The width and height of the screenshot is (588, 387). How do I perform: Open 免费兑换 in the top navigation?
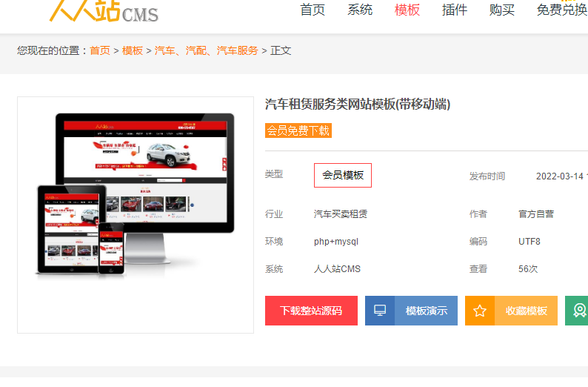562,10
